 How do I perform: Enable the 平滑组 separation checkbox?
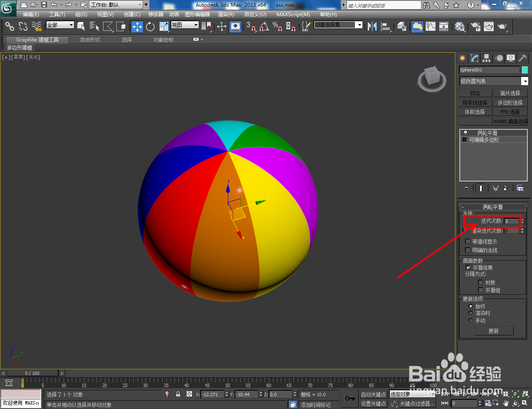pos(481,290)
